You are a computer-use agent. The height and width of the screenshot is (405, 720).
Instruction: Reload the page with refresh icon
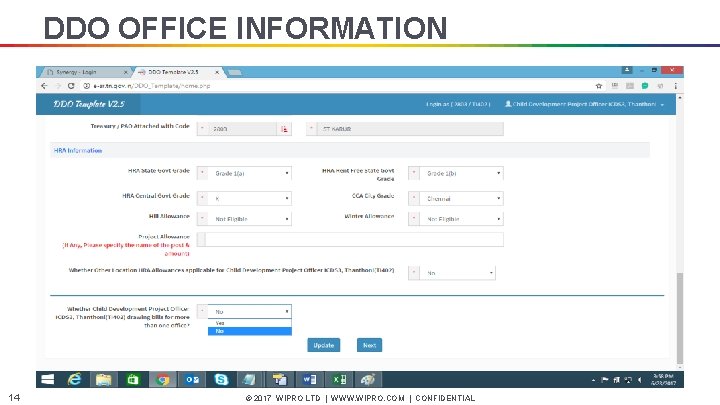pos(71,86)
